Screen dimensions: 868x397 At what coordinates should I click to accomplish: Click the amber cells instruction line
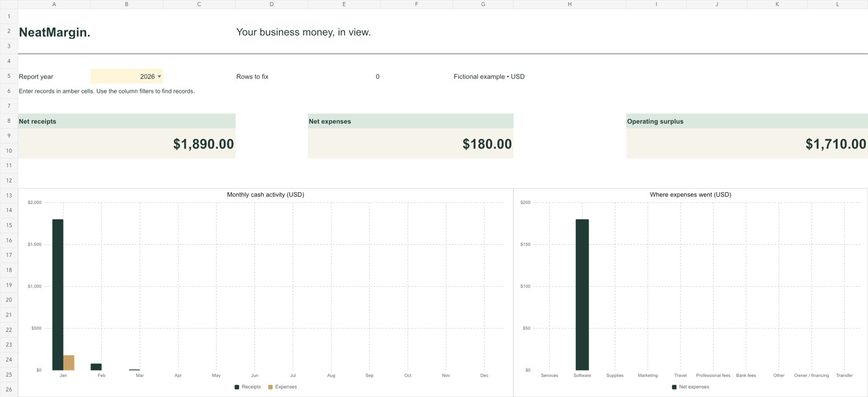[x=107, y=91]
